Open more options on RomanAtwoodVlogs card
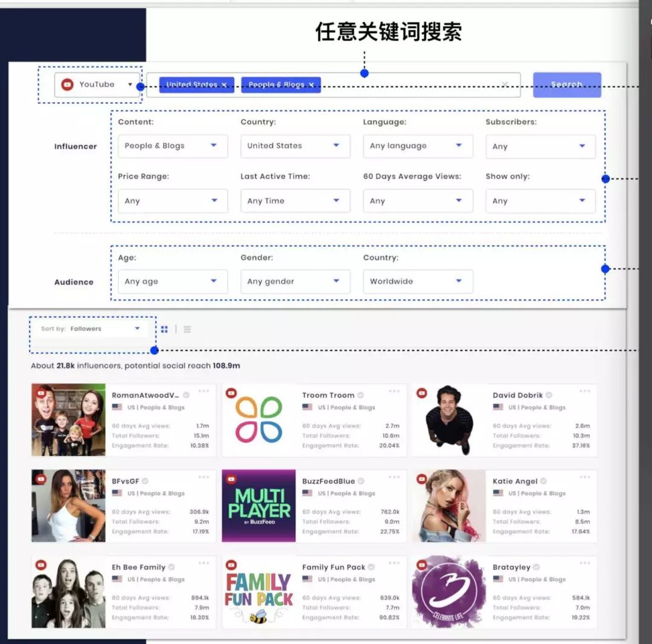652x644 pixels. point(204,391)
